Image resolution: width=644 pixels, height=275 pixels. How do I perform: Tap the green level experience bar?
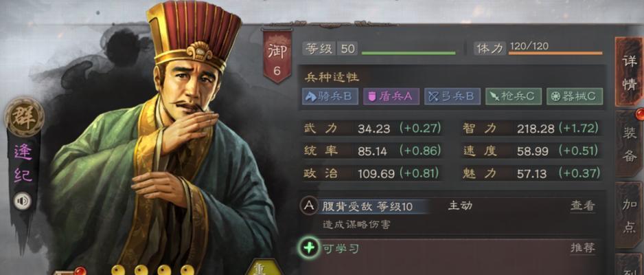409,53
